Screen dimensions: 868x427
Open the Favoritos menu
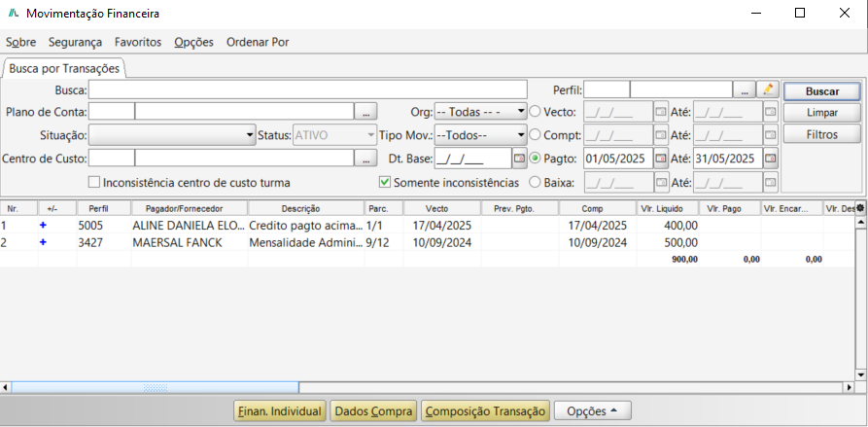(x=138, y=42)
